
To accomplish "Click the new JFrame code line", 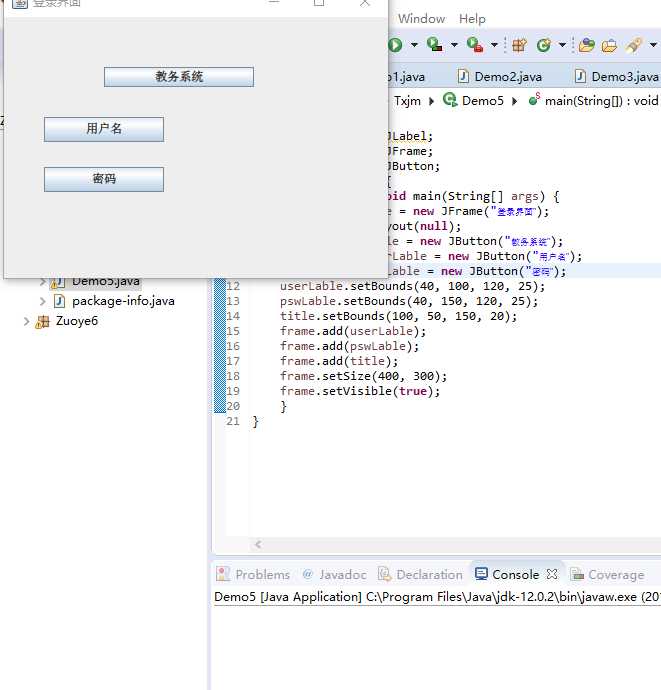I will point(468,211).
